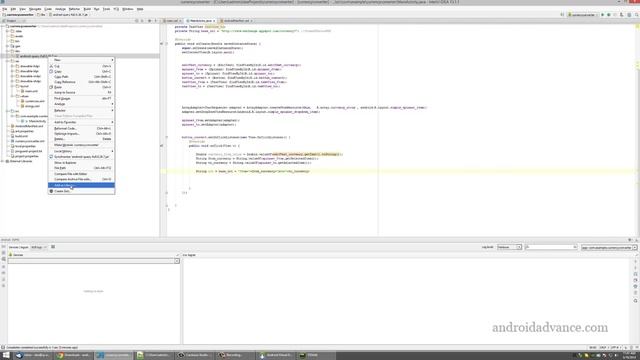Click Scroll from Source icon in Project panel

[x=137, y=21]
